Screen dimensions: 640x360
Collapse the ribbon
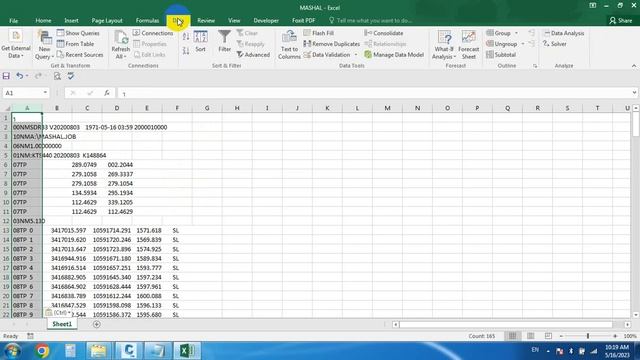coord(633,66)
